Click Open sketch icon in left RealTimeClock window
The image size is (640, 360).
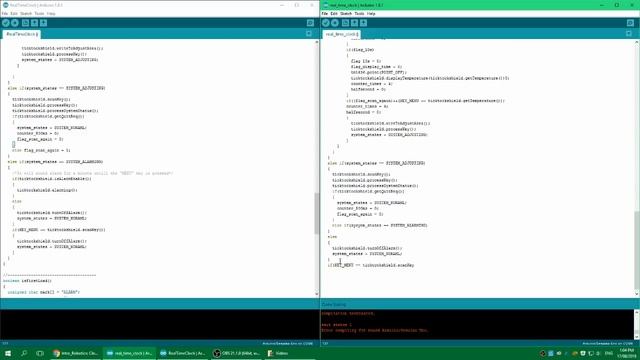pos(34,23)
